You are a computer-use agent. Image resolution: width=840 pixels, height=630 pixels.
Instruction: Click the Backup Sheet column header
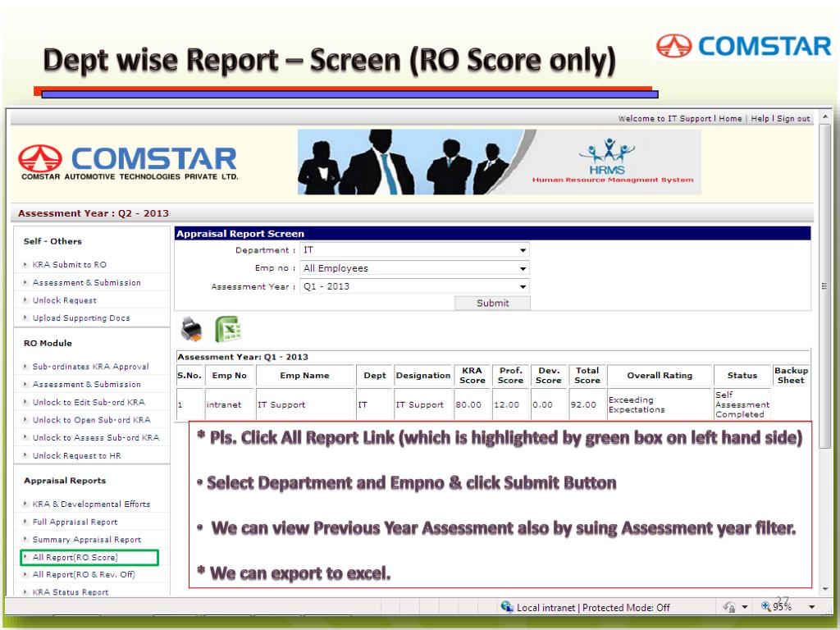(791, 375)
